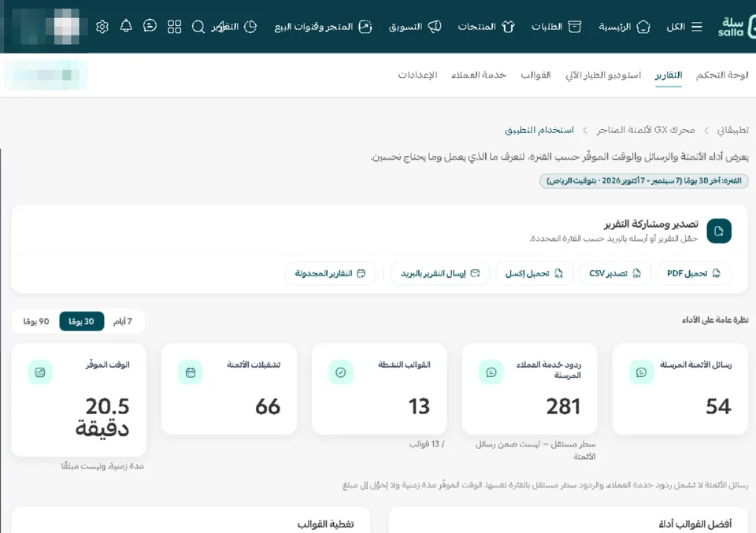This screenshot has width=756, height=533.
Task: Click the store and sales channels icon
Action: pos(365,27)
